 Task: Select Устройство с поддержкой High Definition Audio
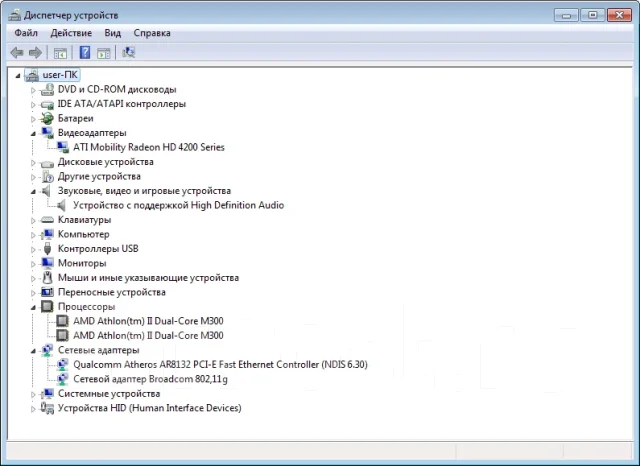(x=178, y=205)
